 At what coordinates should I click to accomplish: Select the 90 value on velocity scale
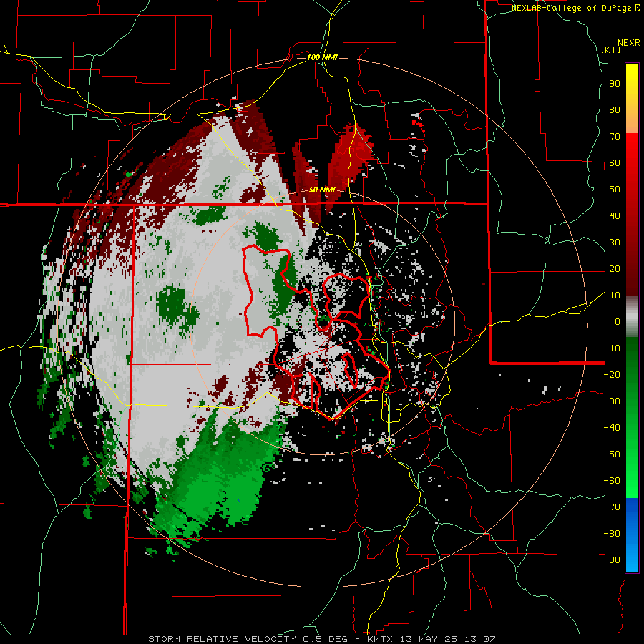615,84
